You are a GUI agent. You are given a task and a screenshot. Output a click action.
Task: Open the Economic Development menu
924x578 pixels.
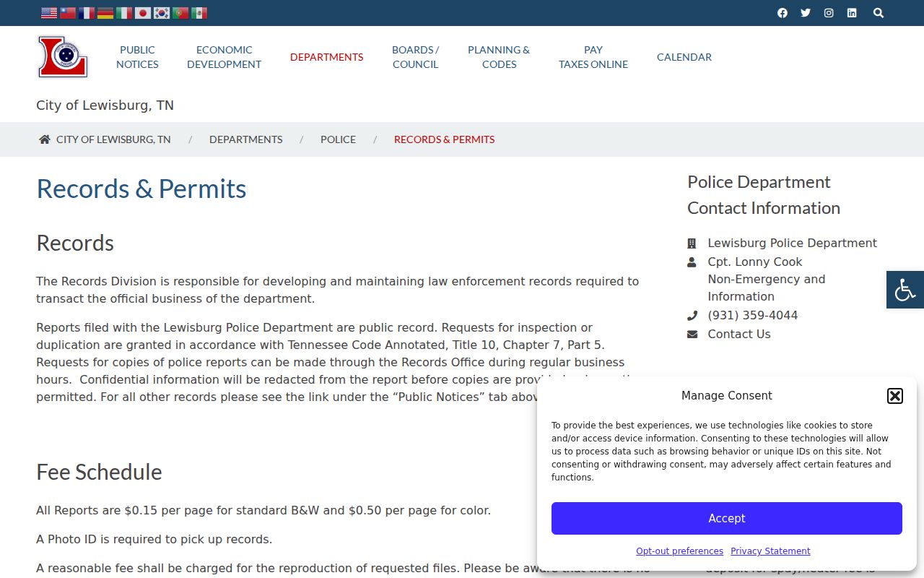tap(225, 57)
